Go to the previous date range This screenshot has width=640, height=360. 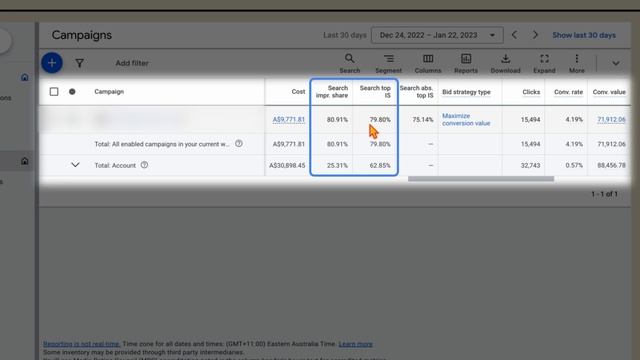(x=514, y=35)
